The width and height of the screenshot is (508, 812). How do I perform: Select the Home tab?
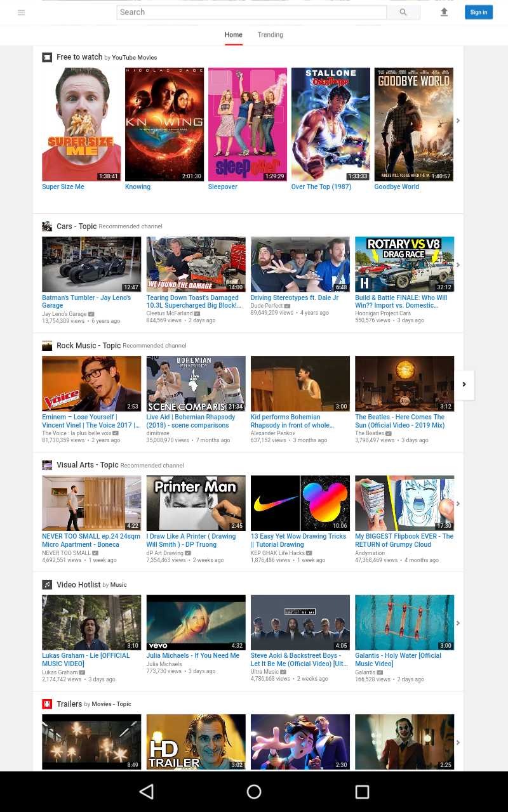coord(233,35)
